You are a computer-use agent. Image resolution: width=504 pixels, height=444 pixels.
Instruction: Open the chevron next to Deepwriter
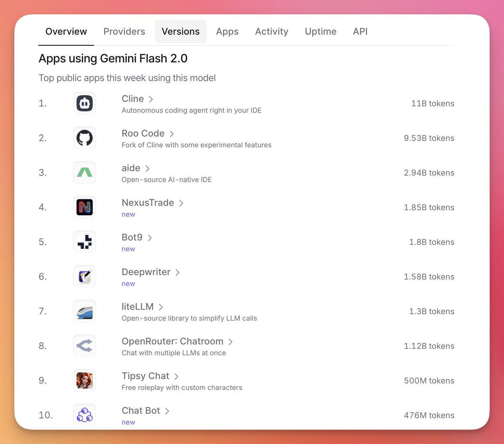(177, 272)
